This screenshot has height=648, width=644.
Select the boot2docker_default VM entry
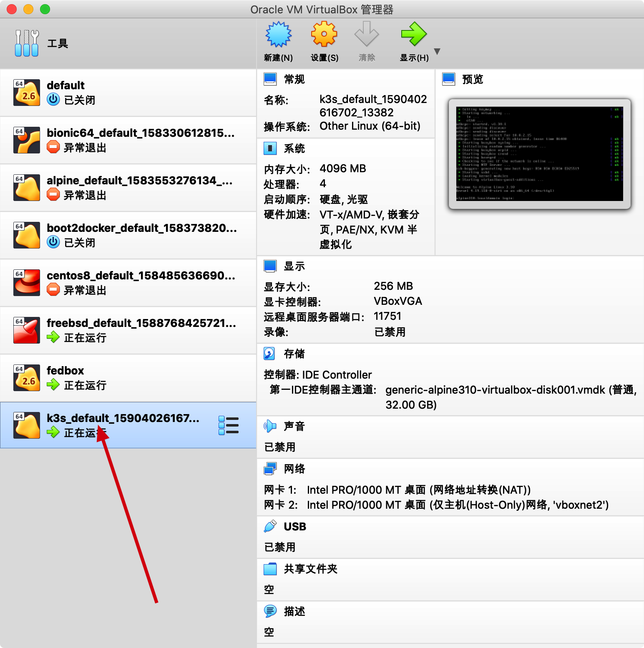[x=128, y=235]
